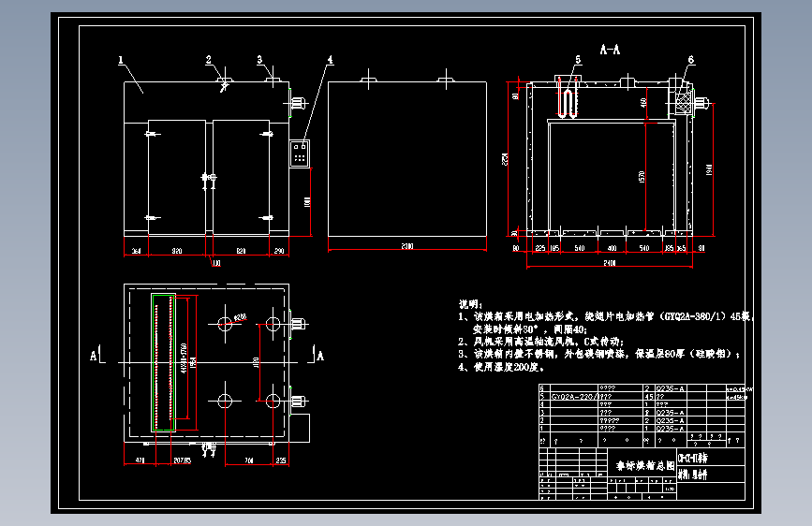812x526 pixels.
Task: Click the "A-A" section view title
Action: 610,50
